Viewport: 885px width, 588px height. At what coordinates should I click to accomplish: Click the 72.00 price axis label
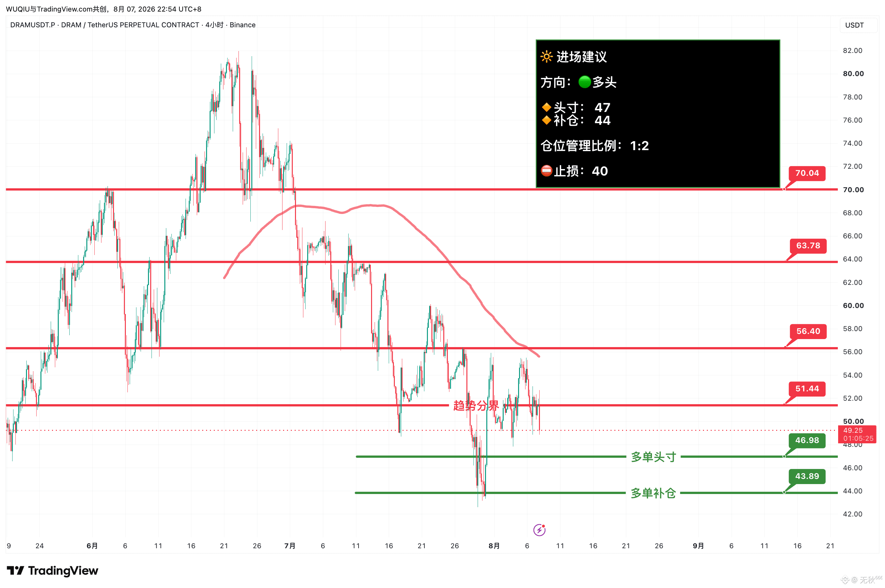(852, 166)
